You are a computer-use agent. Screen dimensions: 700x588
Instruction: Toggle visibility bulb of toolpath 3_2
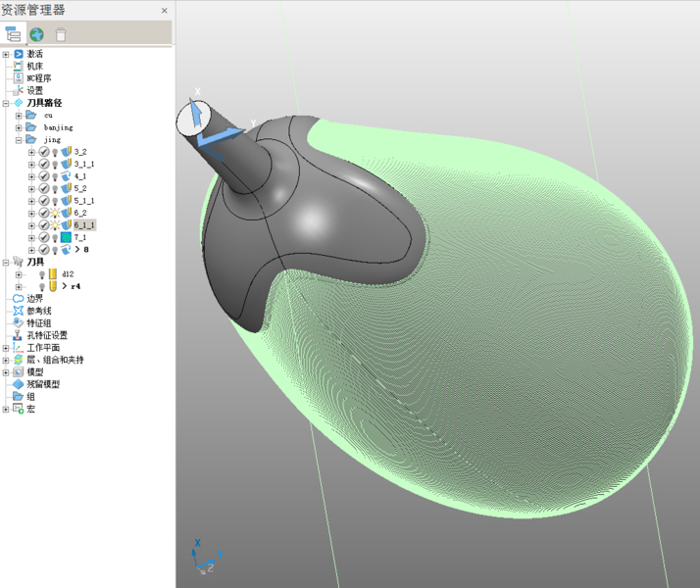click(x=55, y=152)
